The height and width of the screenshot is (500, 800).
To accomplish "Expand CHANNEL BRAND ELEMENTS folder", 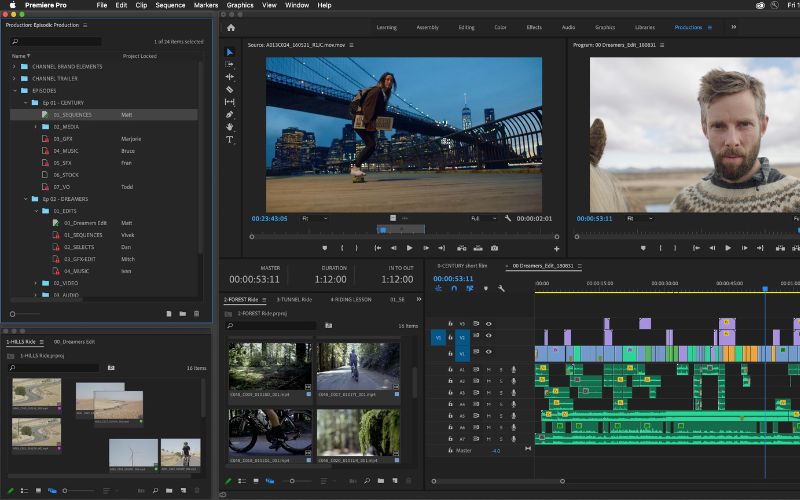I will [14, 66].
